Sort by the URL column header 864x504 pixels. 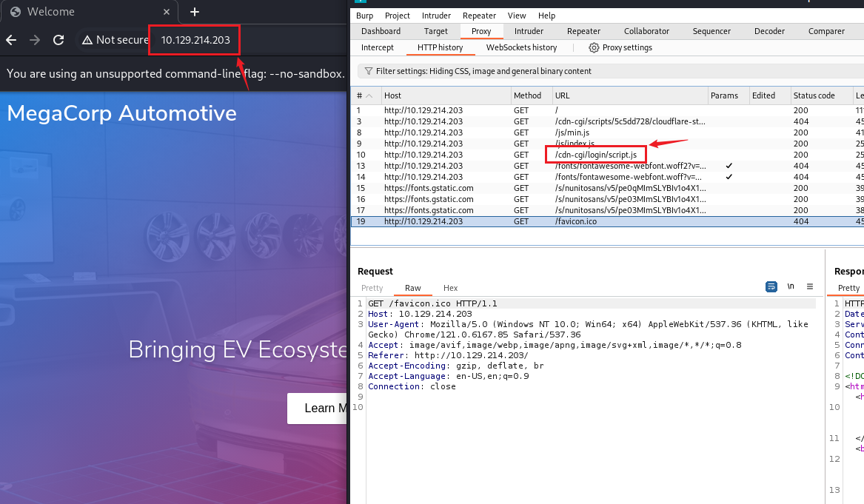tap(630, 96)
